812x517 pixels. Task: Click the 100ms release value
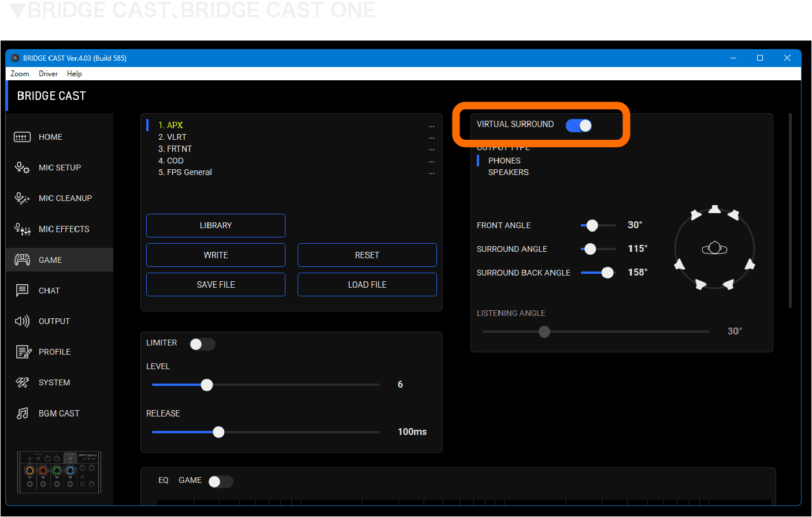pyautogui.click(x=412, y=432)
